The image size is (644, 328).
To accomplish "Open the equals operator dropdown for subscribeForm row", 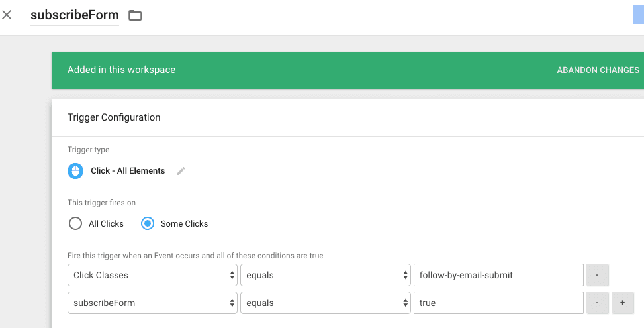I will pos(325,303).
